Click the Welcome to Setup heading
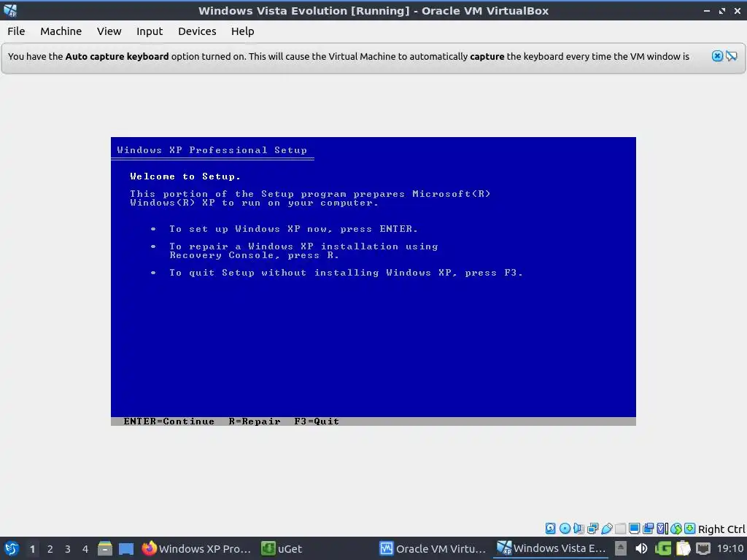747x560 pixels. [x=185, y=176]
